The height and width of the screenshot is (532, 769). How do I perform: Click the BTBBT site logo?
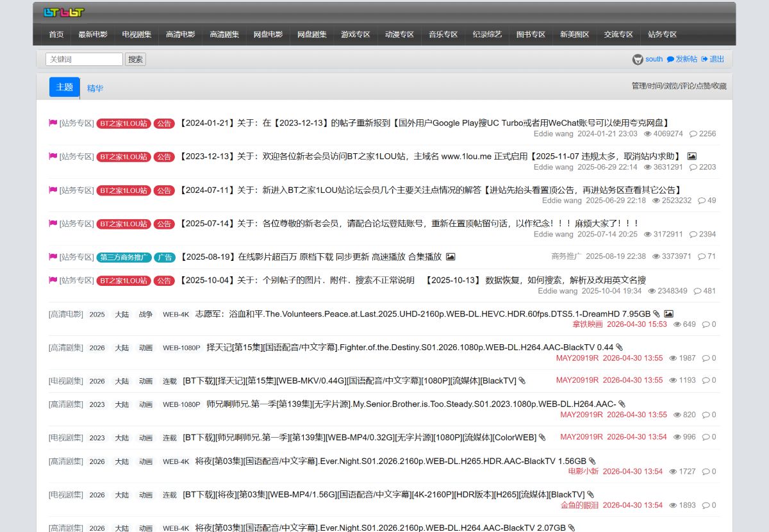tap(63, 12)
